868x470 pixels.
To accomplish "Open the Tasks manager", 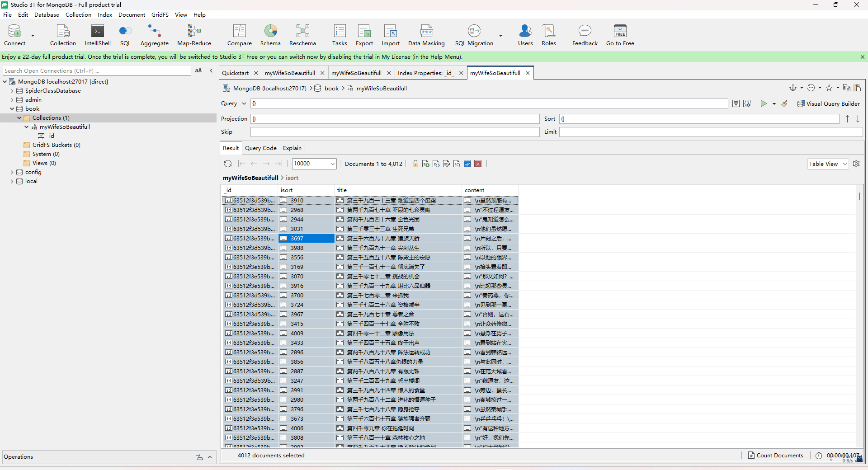I will click(340, 35).
